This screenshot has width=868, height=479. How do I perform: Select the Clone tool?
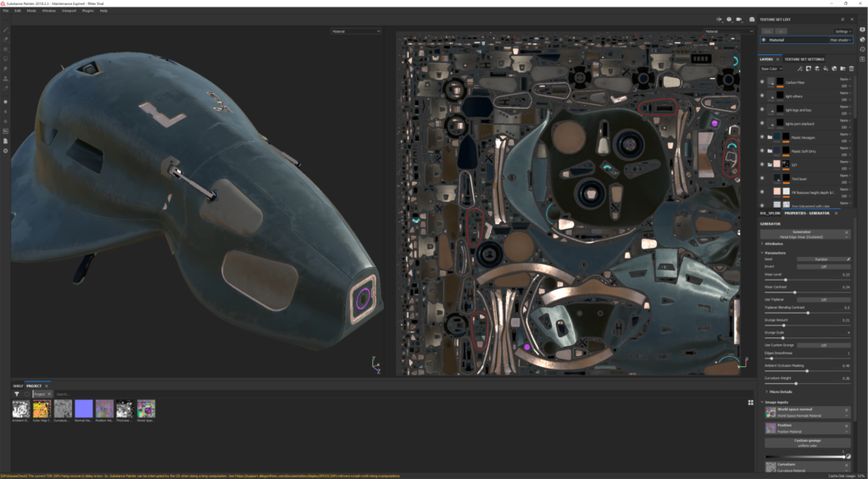(6, 79)
